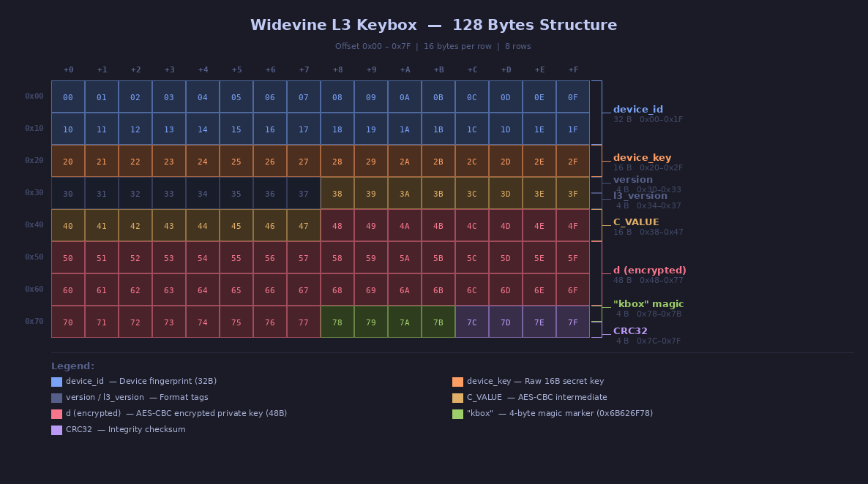Click the version / l3_version legend swatch
Screen dimensions: 868x484
(56, 398)
